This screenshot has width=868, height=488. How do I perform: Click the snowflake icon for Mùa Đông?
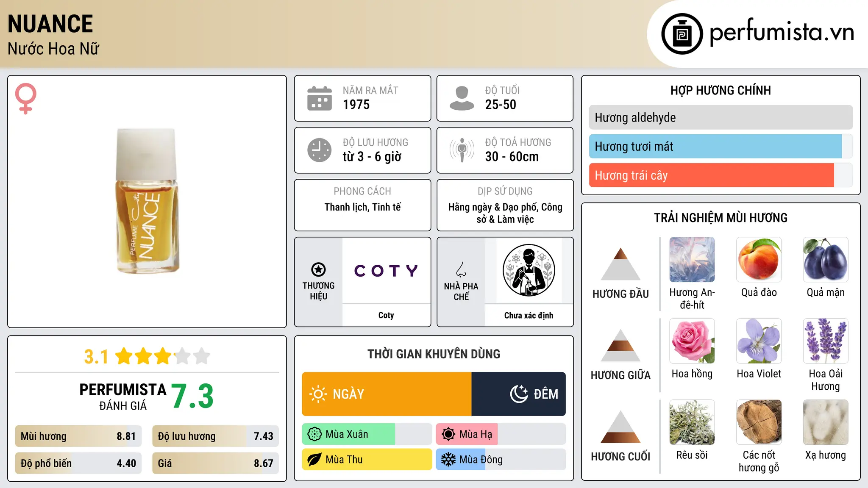click(448, 460)
